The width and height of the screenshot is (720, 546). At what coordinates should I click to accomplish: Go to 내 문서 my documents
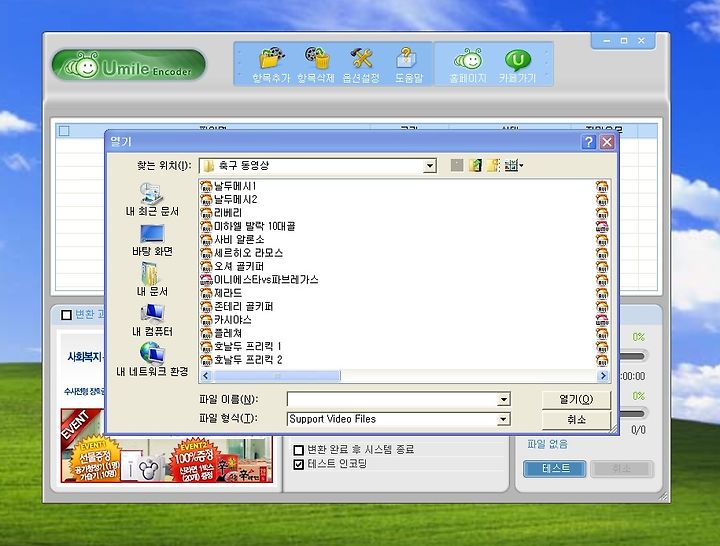point(152,279)
